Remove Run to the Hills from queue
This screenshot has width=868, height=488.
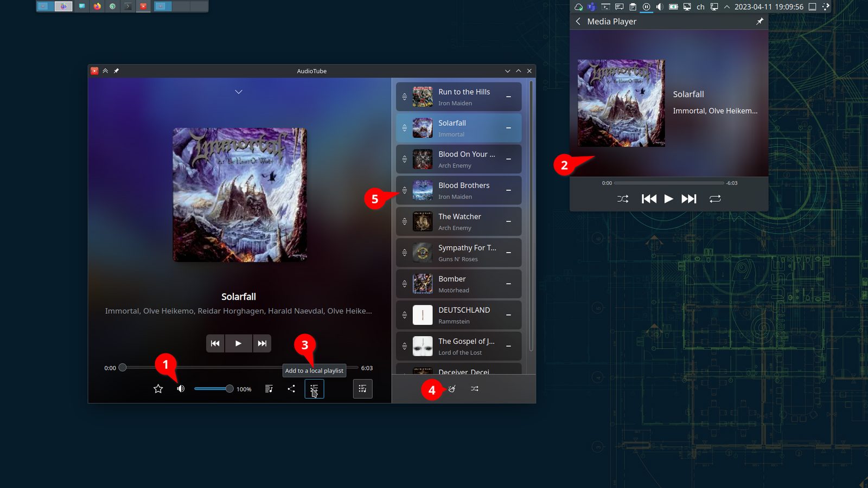tap(508, 97)
